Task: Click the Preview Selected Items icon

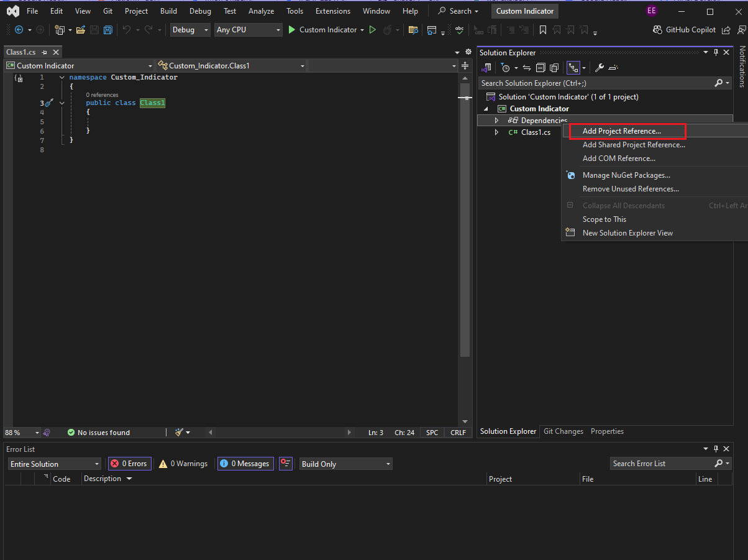Action: 613,68
